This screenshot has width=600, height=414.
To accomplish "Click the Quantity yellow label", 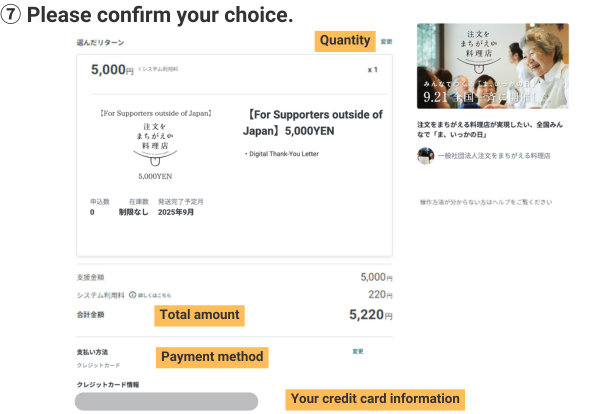I will [345, 41].
